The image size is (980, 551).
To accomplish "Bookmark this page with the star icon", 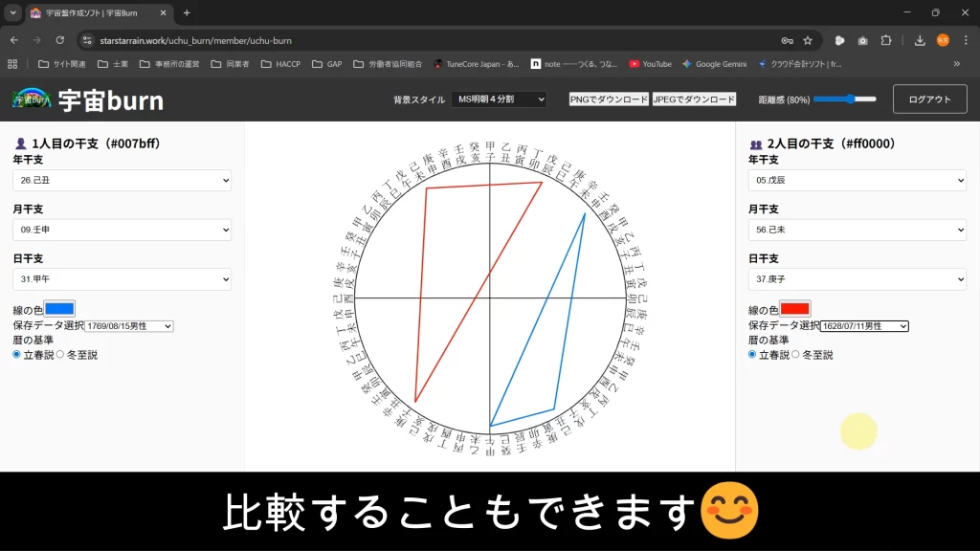I will click(808, 40).
